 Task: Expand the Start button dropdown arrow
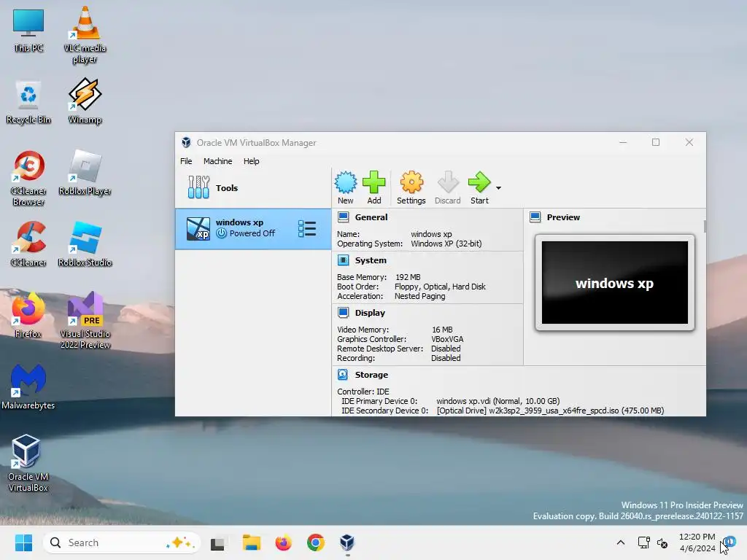(x=498, y=188)
